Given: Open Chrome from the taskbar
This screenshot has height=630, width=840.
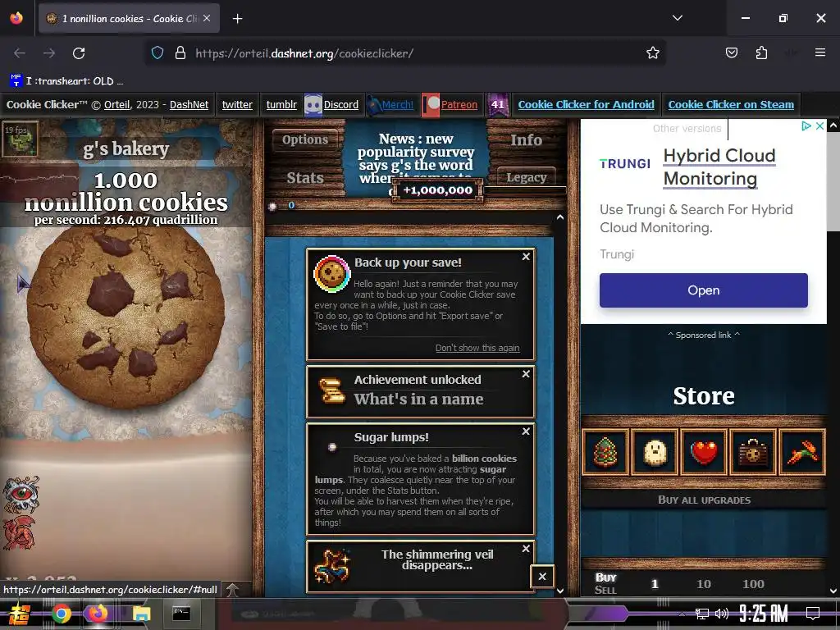Looking at the screenshot, I should pyautogui.click(x=61, y=614).
